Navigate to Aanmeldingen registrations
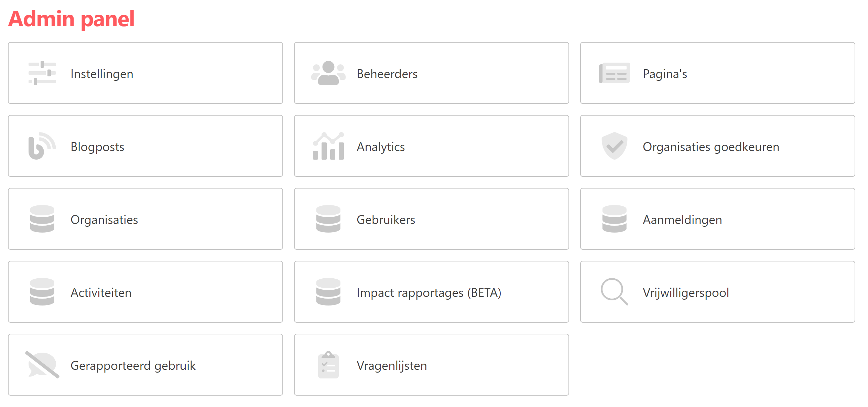The height and width of the screenshot is (407, 868). pyautogui.click(x=682, y=220)
